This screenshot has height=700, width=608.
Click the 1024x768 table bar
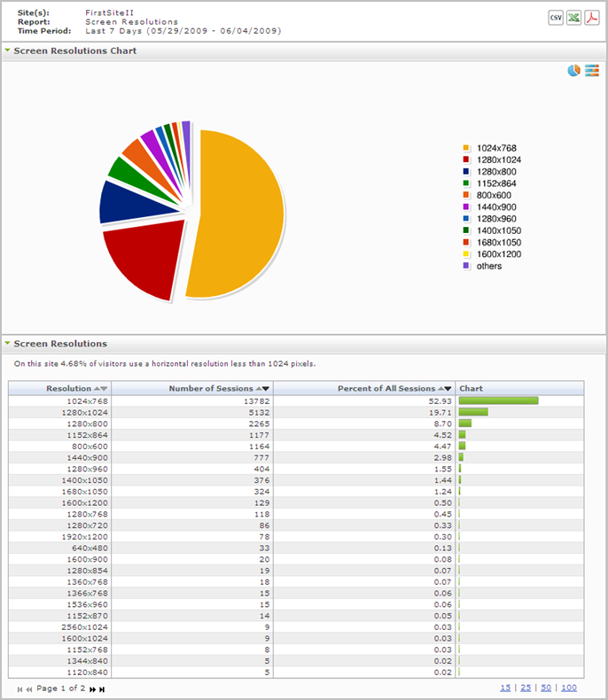coord(499,401)
